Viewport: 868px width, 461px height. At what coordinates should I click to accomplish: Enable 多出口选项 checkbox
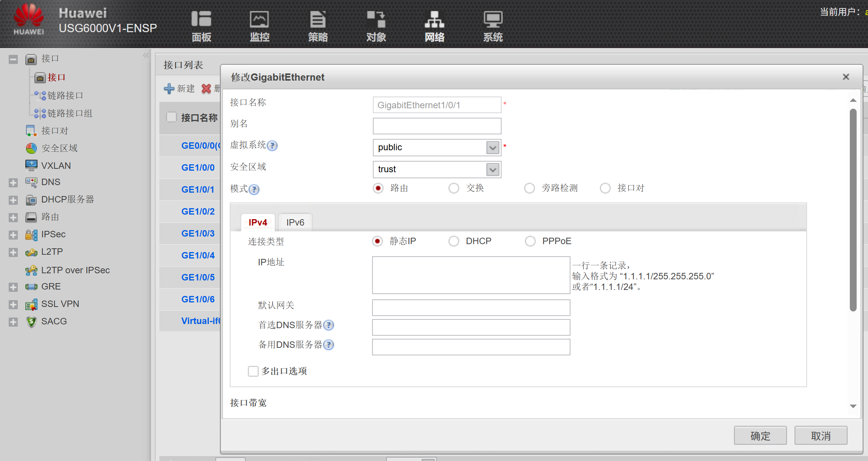(253, 371)
